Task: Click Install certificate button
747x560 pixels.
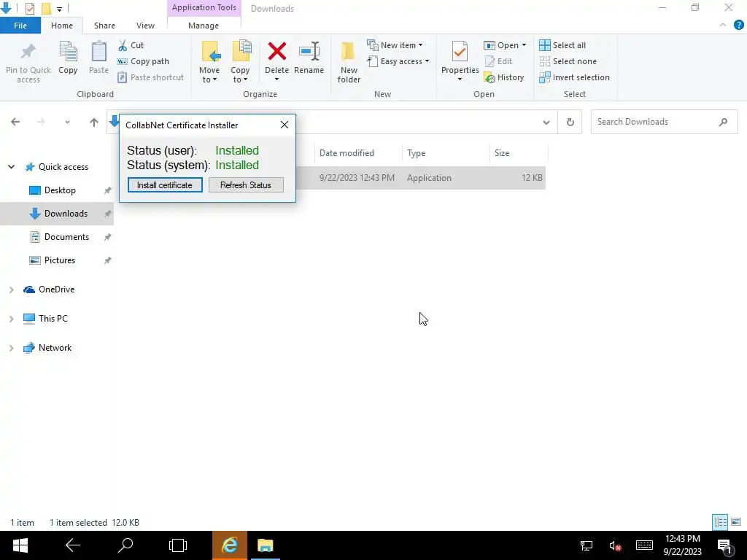Action: [x=165, y=184]
